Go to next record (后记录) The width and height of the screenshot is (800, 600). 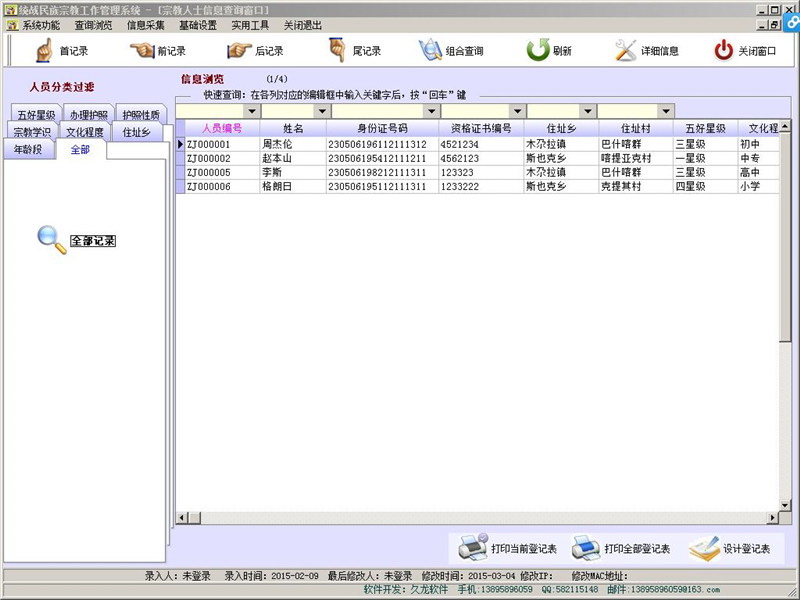[255, 51]
